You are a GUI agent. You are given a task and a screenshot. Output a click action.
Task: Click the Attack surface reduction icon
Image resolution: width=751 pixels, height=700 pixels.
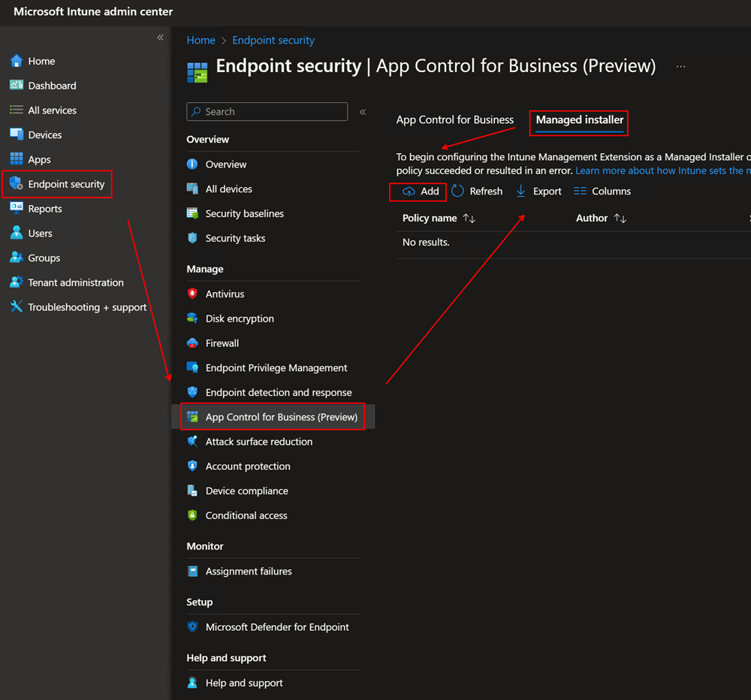point(192,442)
